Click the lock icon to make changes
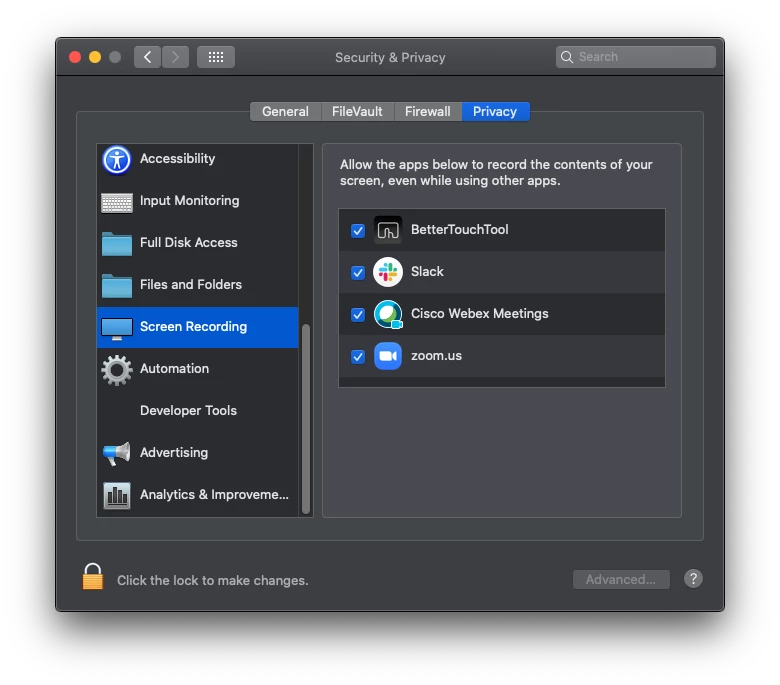This screenshot has width=780, height=685. pyautogui.click(x=93, y=577)
